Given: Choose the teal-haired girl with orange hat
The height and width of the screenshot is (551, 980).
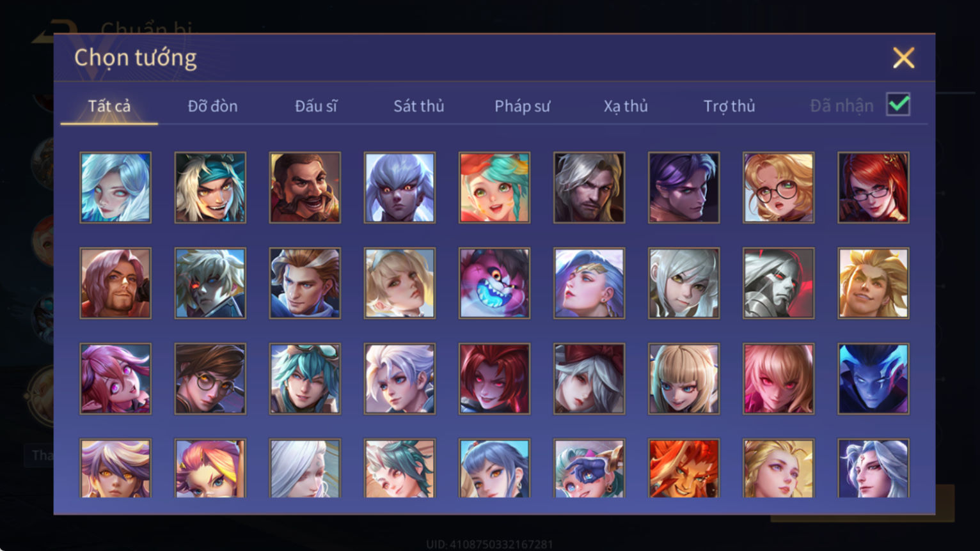Looking at the screenshot, I should (x=494, y=187).
